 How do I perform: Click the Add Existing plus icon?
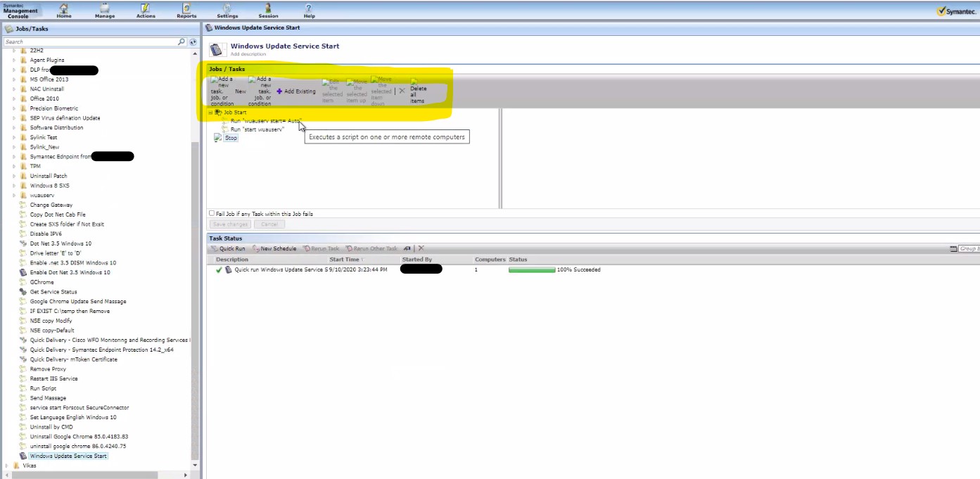[x=279, y=91]
